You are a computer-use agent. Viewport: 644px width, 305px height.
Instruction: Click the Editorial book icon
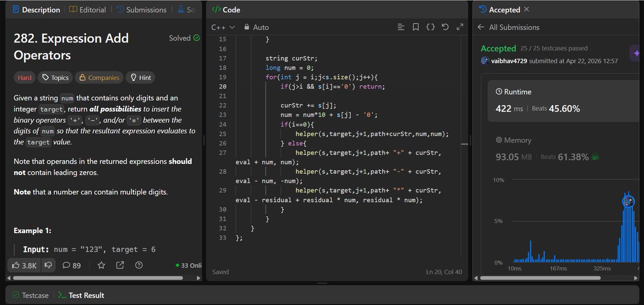click(73, 10)
